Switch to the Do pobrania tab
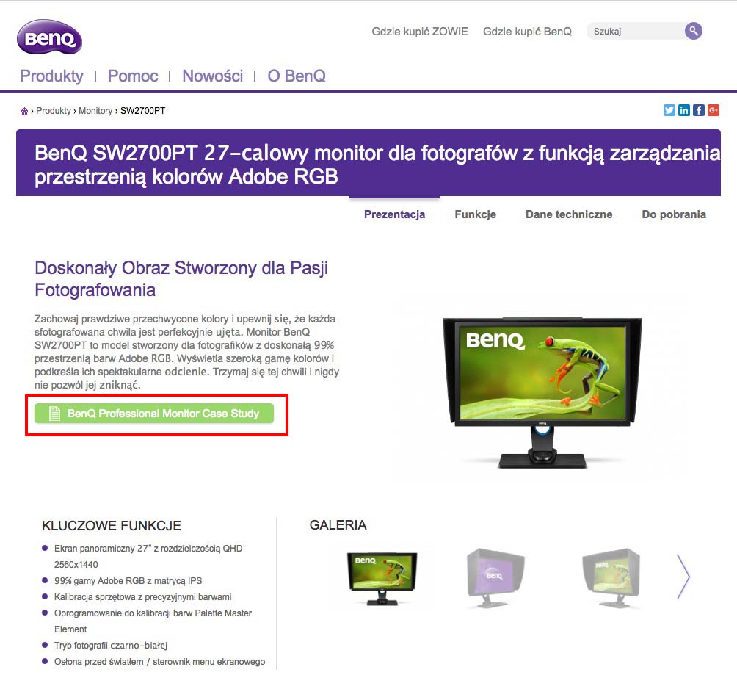 (x=673, y=214)
